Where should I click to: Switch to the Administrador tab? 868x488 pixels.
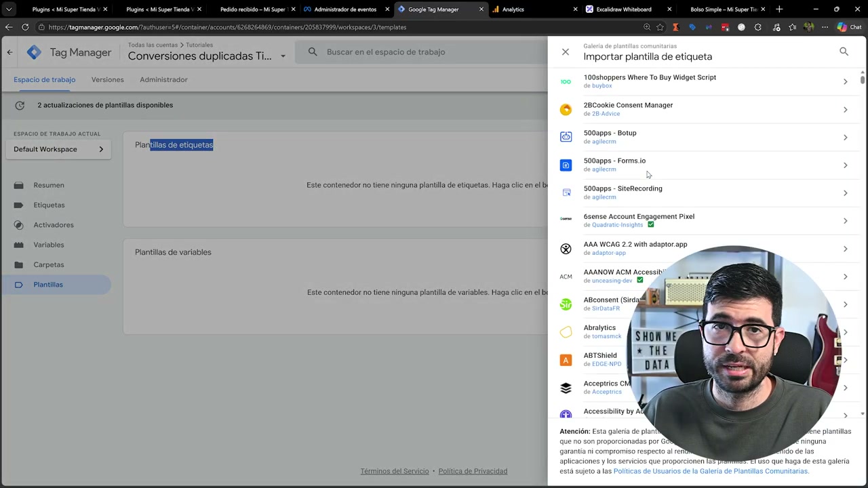tap(163, 79)
